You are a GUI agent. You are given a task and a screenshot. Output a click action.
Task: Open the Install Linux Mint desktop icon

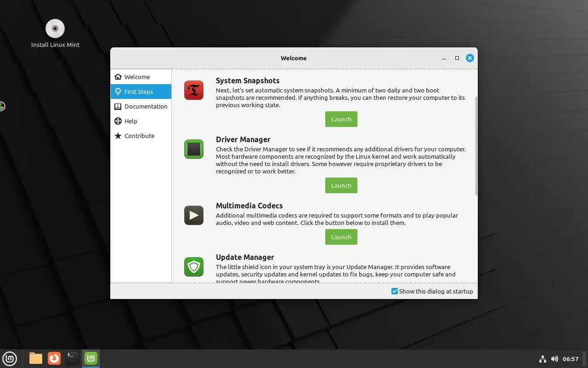click(x=55, y=33)
